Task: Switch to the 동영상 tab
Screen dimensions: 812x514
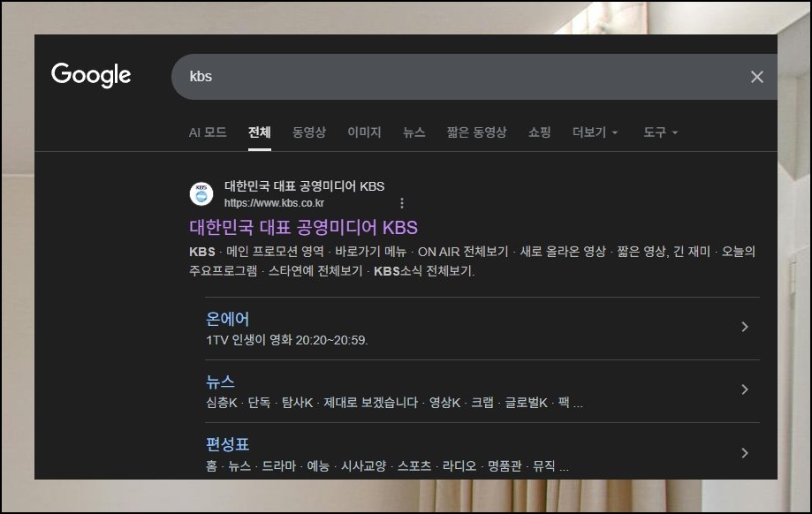Action: pos(309,132)
